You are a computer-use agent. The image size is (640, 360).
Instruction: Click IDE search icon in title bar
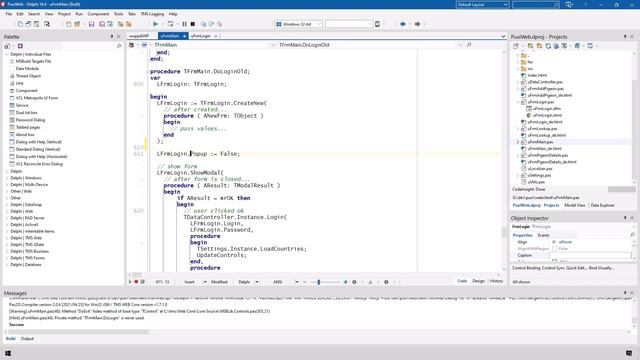(556, 4)
